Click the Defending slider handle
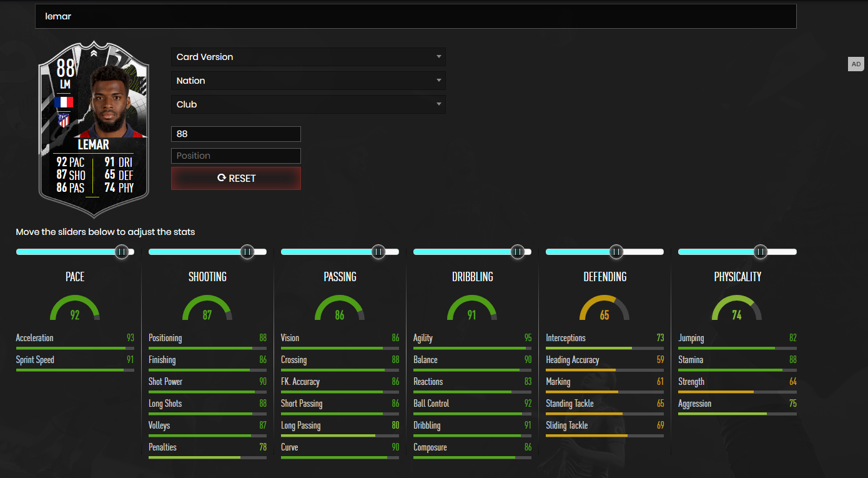Screen dimensions: 868x478 click(x=616, y=252)
